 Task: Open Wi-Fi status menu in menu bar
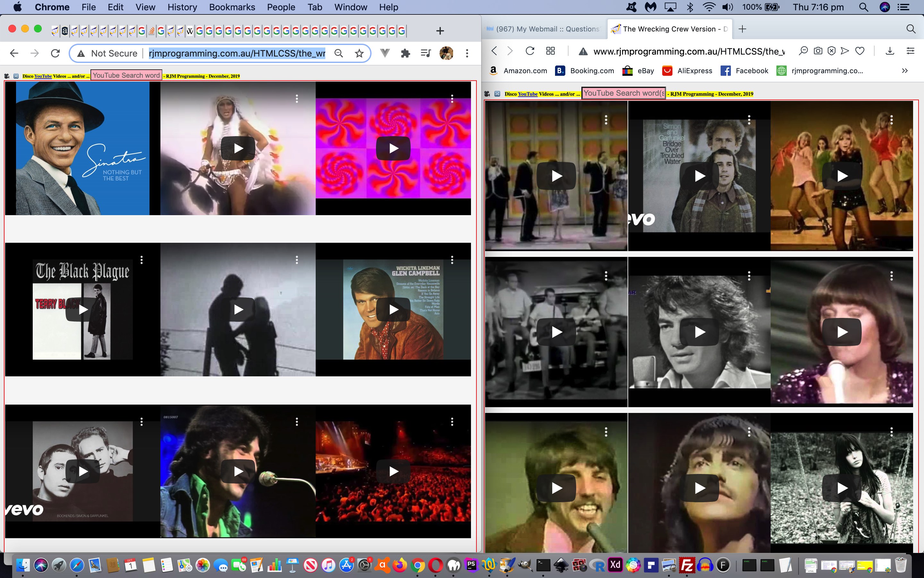(x=709, y=7)
